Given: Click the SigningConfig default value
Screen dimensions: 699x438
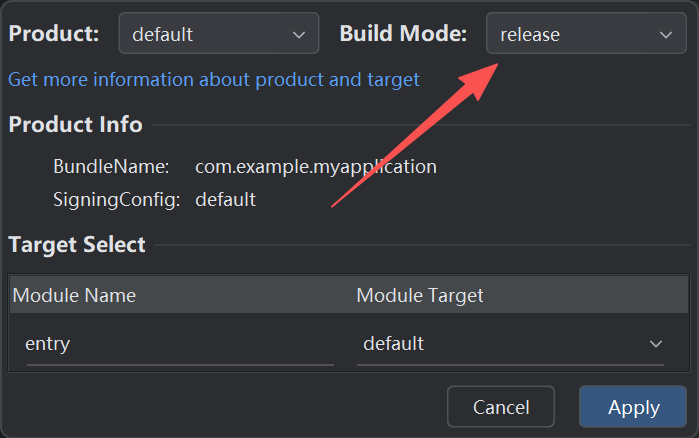Looking at the screenshot, I should tap(225, 200).
